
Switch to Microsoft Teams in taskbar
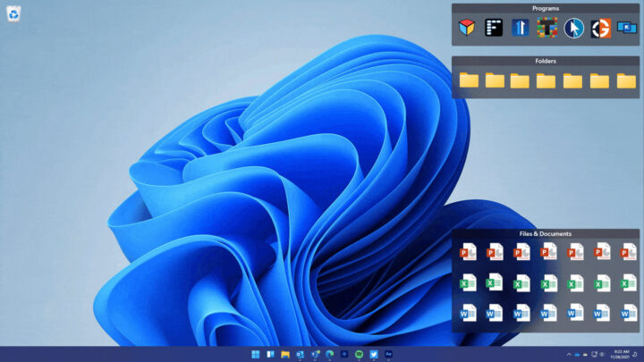(315, 354)
